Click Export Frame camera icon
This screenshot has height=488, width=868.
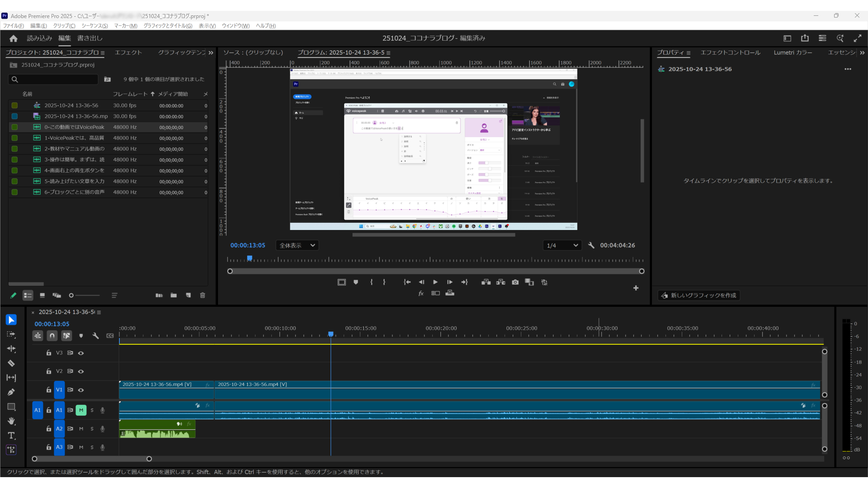pyautogui.click(x=515, y=282)
